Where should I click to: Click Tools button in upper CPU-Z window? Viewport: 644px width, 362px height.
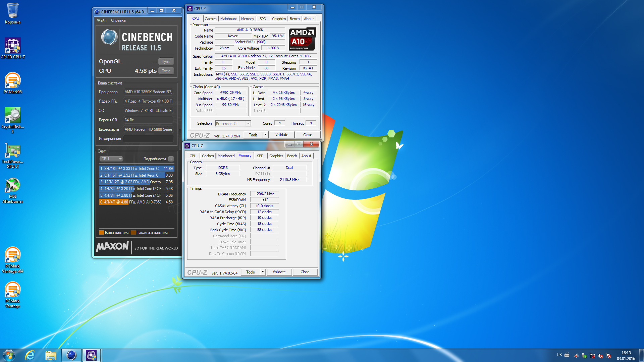pyautogui.click(x=253, y=135)
